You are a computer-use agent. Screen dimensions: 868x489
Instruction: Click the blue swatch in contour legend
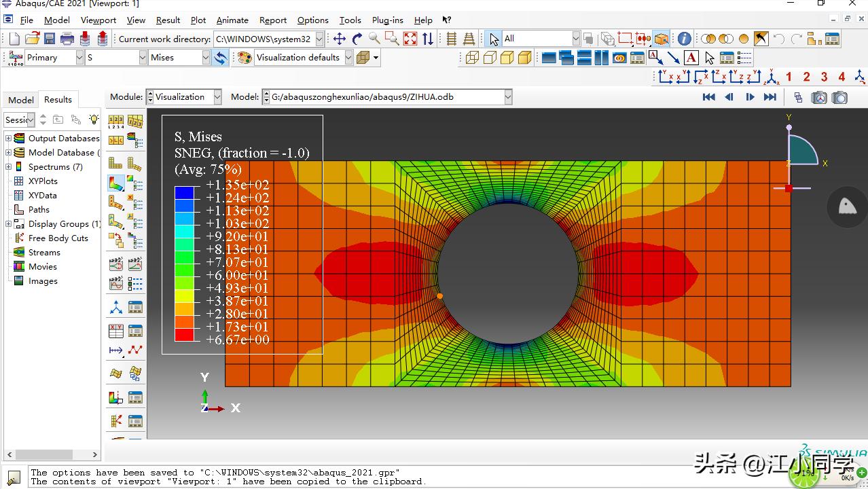[x=184, y=193]
